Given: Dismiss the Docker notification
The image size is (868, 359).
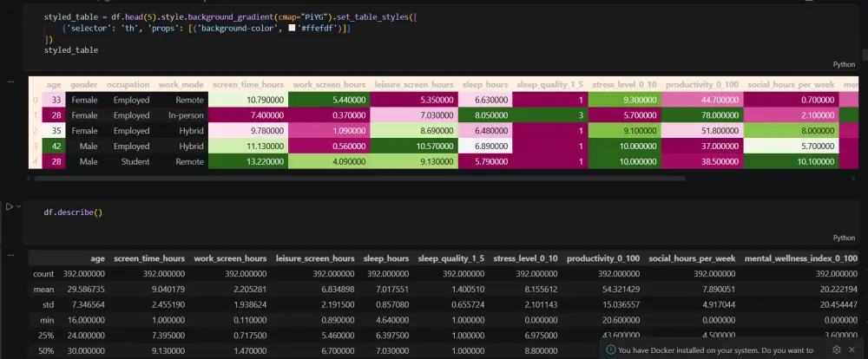Looking at the screenshot, I should [x=852, y=349].
